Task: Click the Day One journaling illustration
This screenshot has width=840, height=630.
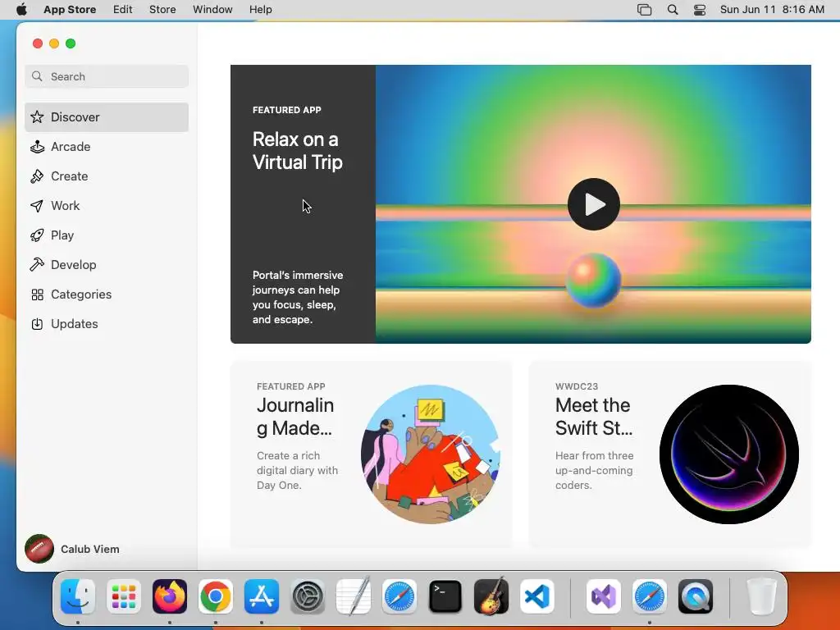Action: [x=431, y=454]
